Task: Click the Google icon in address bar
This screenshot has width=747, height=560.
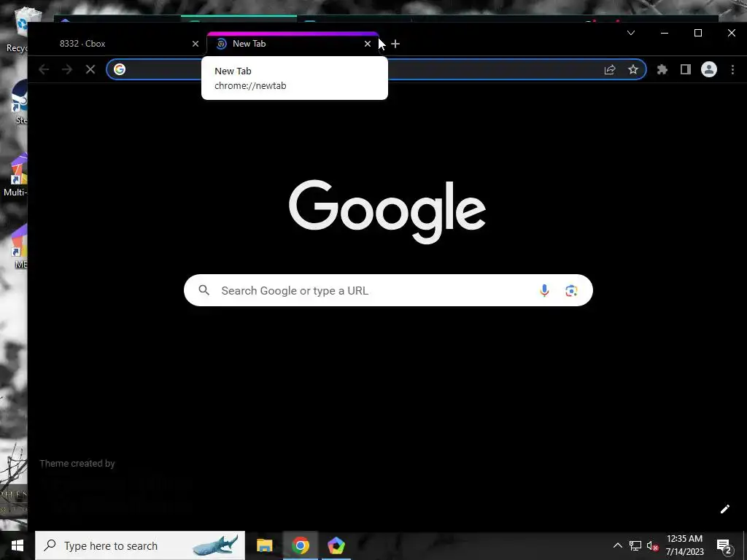Action: tap(120, 69)
